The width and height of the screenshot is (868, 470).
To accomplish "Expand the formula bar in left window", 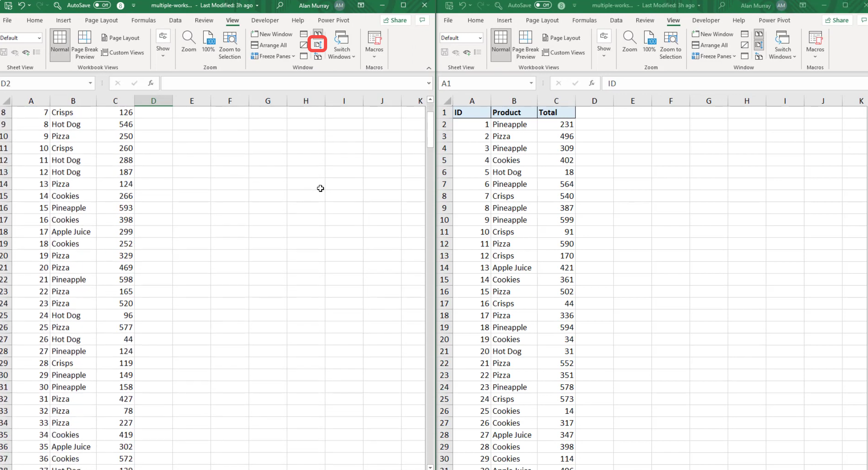I will [x=429, y=83].
